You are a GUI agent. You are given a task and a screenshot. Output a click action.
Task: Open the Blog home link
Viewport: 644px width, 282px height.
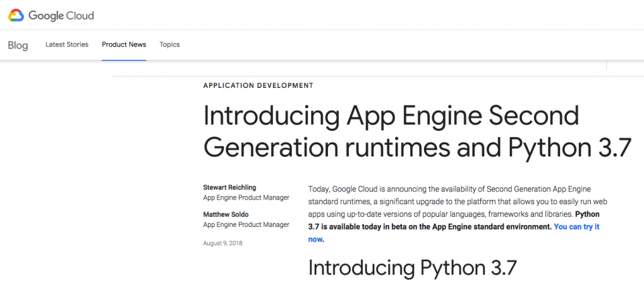pos(18,45)
